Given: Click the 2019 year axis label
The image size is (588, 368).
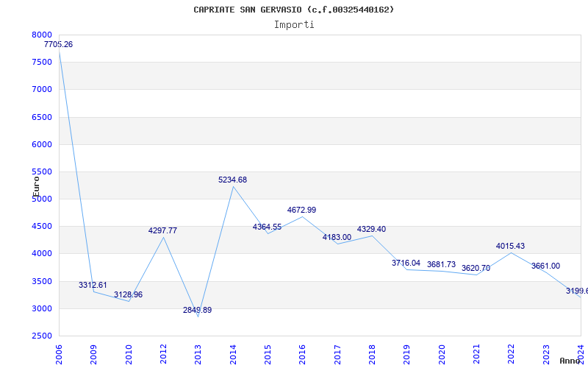Looking at the screenshot, I should 407,355.
